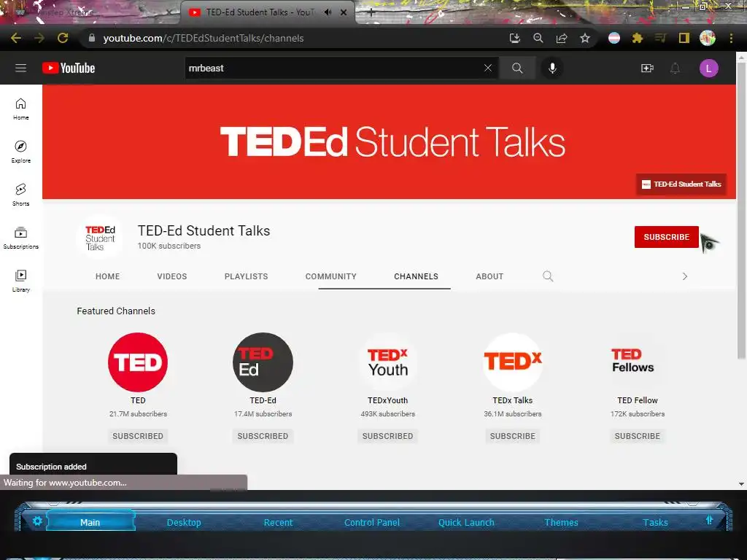
Task: Open the create video camera icon
Action: click(x=647, y=68)
